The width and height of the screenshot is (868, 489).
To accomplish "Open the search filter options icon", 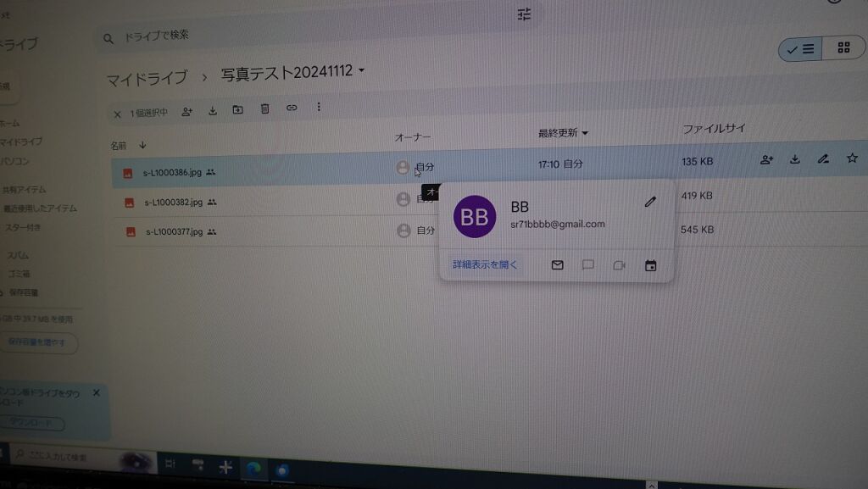I will click(x=524, y=14).
